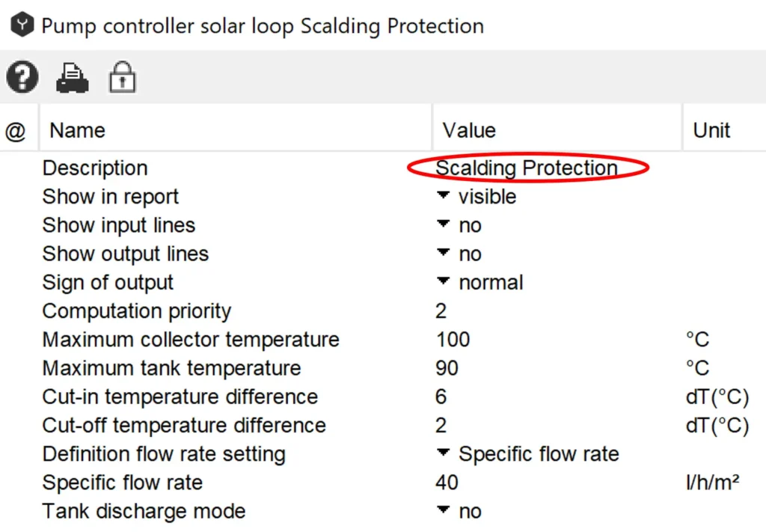Click the print icon in toolbar
This screenshot has width=766, height=532.
73,77
